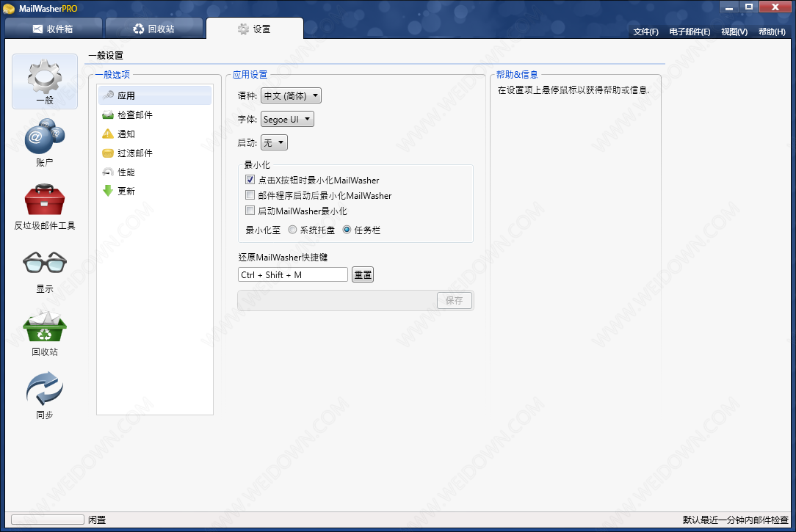Open the 字体 Segoe UI font dropdown
Screen dimensions: 796x532
click(x=287, y=119)
